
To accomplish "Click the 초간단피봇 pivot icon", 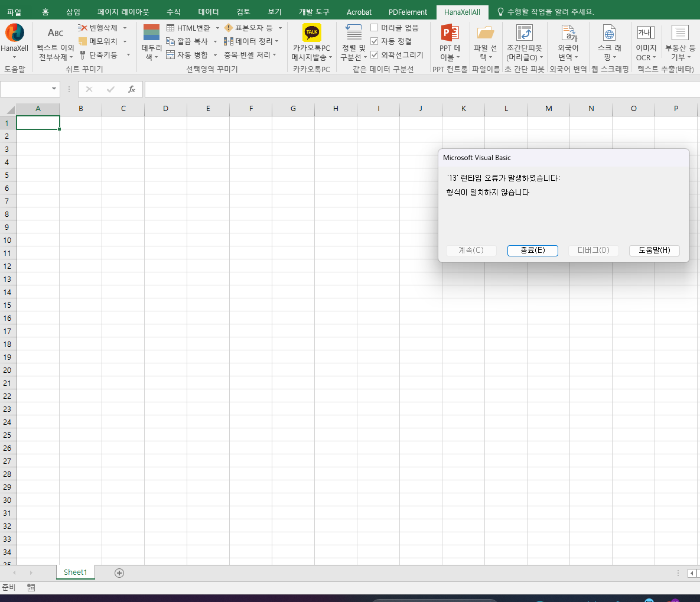I will coord(524,32).
